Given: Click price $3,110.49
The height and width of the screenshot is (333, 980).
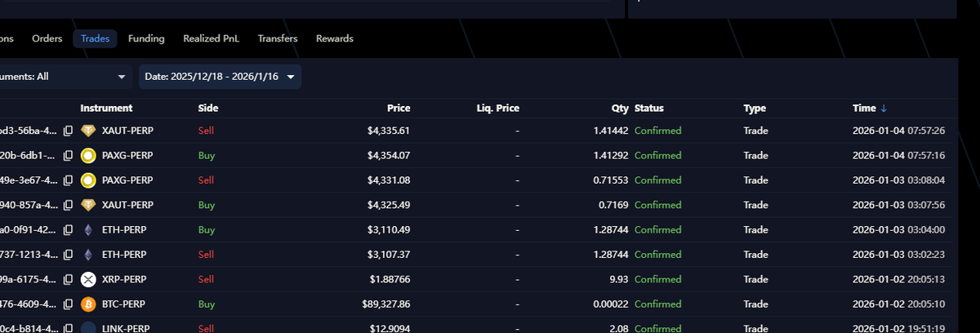Looking at the screenshot, I should 389,229.
